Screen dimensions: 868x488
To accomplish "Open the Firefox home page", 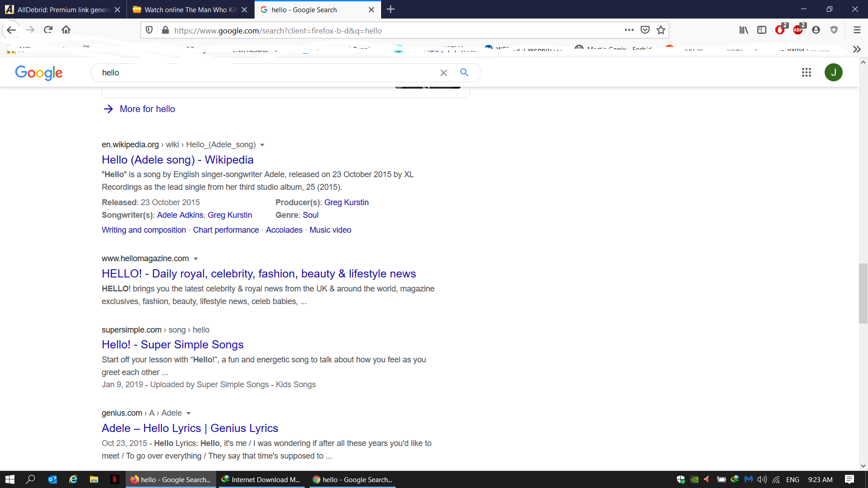I will click(x=66, y=30).
